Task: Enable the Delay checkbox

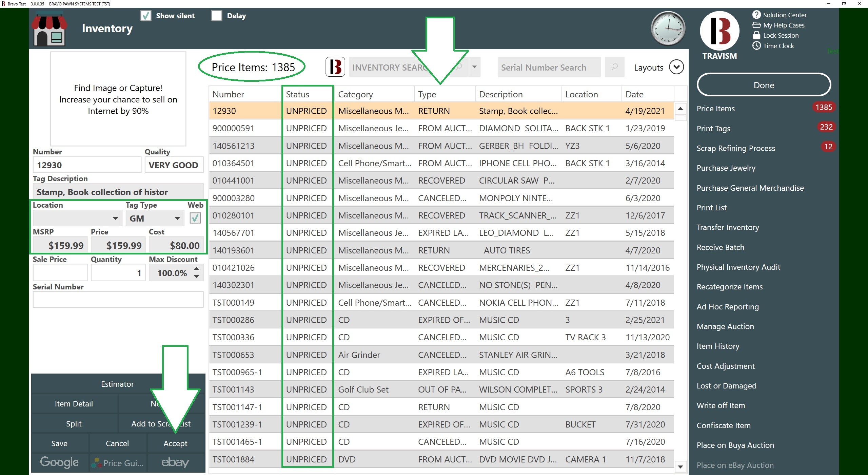Action: click(x=217, y=16)
